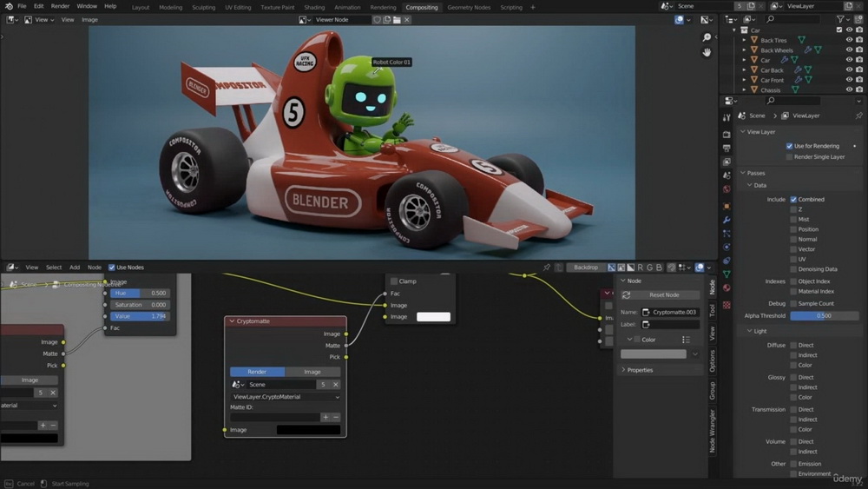Image resolution: width=868 pixels, height=489 pixels.
Task: Collapse the Light passes section
Action: point(749,331)
